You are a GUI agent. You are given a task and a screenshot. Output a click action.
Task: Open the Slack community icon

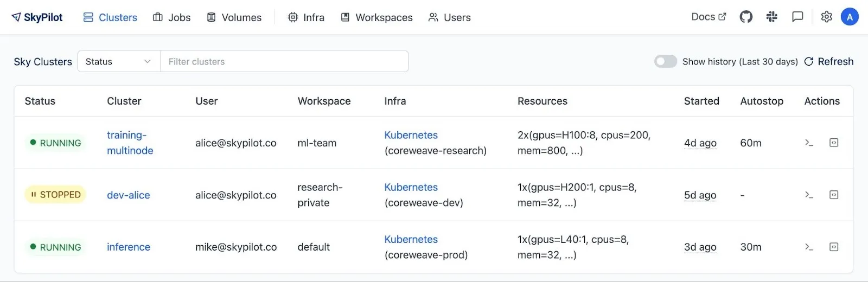click(771, 17)
